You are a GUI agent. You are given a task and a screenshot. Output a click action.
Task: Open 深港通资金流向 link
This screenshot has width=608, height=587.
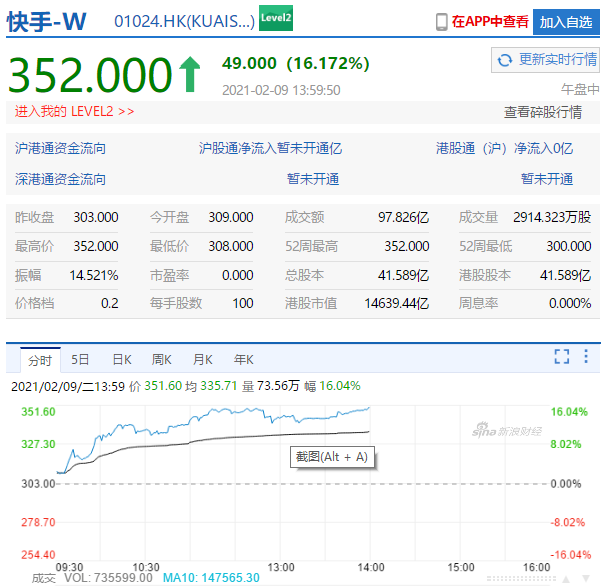[60, 180]
